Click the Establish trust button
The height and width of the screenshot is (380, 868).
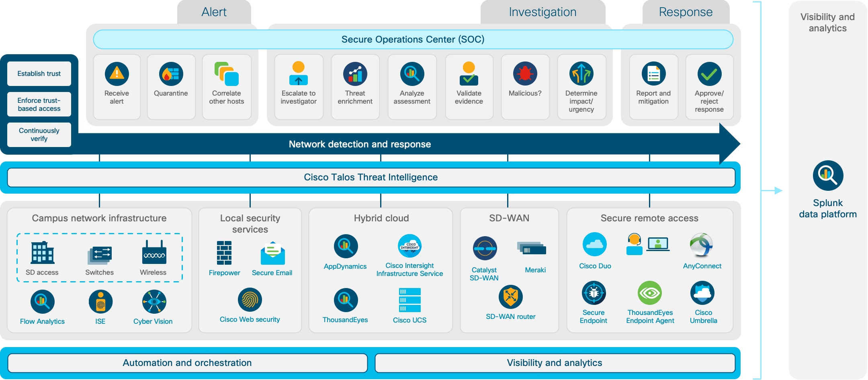pos(39,74)
